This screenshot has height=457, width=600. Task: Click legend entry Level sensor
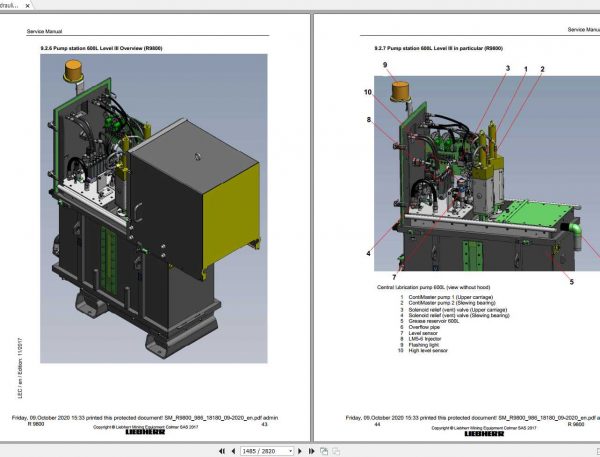pos(423,333)
